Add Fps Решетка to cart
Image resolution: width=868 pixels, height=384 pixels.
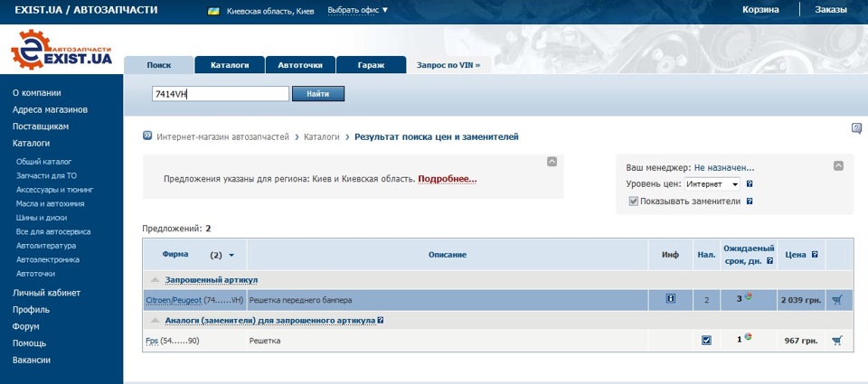[x=837, y=341]
